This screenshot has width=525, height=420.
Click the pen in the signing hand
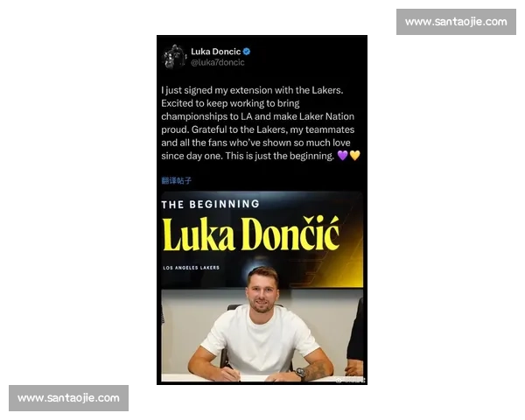(x=231, y=372)
